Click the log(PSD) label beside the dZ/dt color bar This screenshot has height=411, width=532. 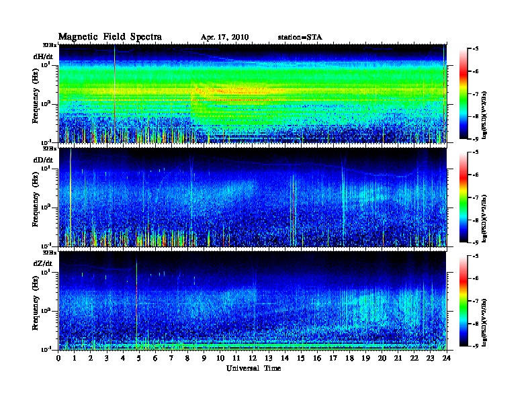pyautogui.click(x=484, y=322)
